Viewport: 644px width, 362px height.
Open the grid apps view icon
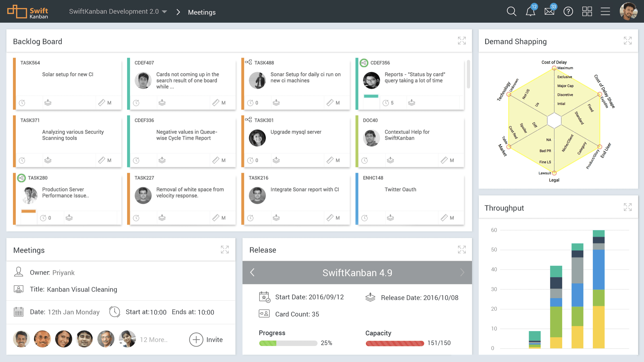(587, 12)
